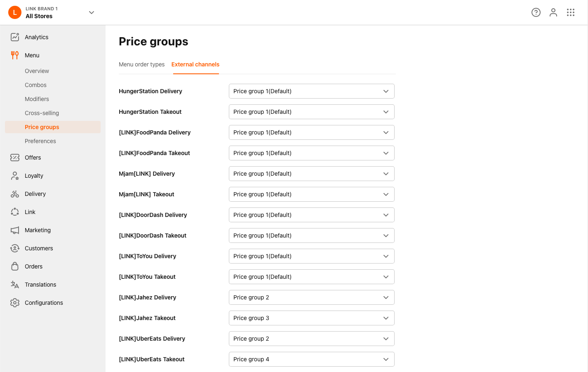Go to Overview in Menu submenu
This screenshot has height=372, width=588.
click(x=37, y=71)
